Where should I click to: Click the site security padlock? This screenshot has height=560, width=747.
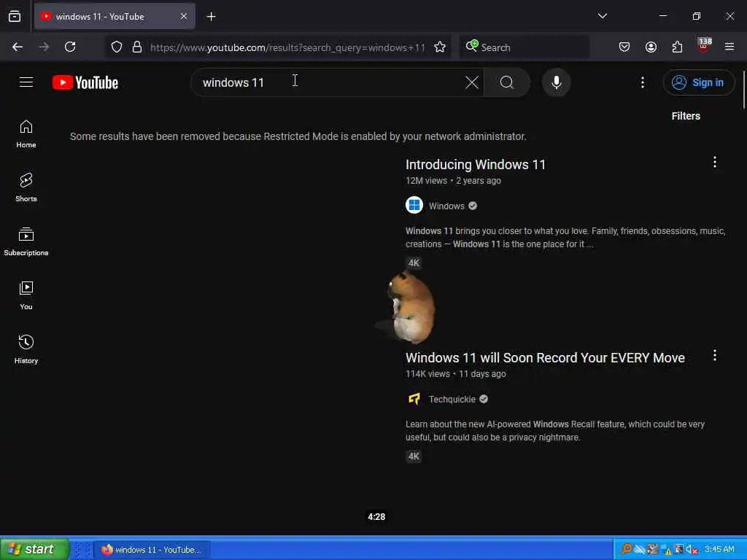pos(137,47)
